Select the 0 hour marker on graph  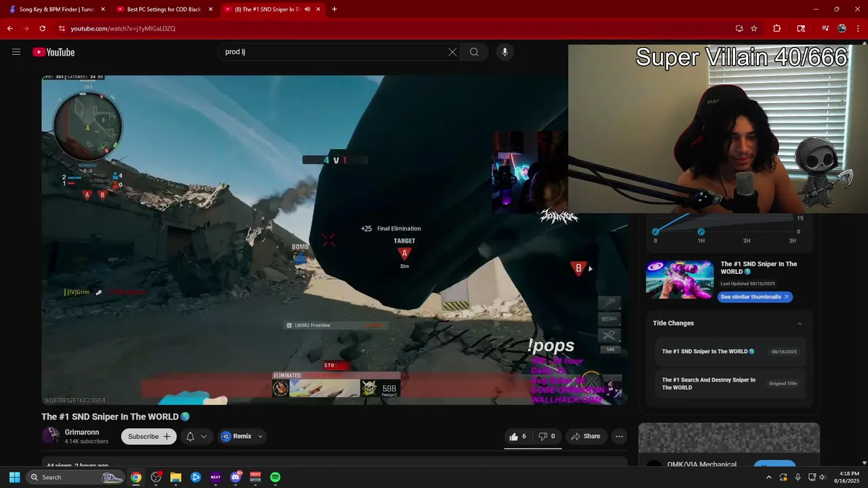tap(655, 232)
